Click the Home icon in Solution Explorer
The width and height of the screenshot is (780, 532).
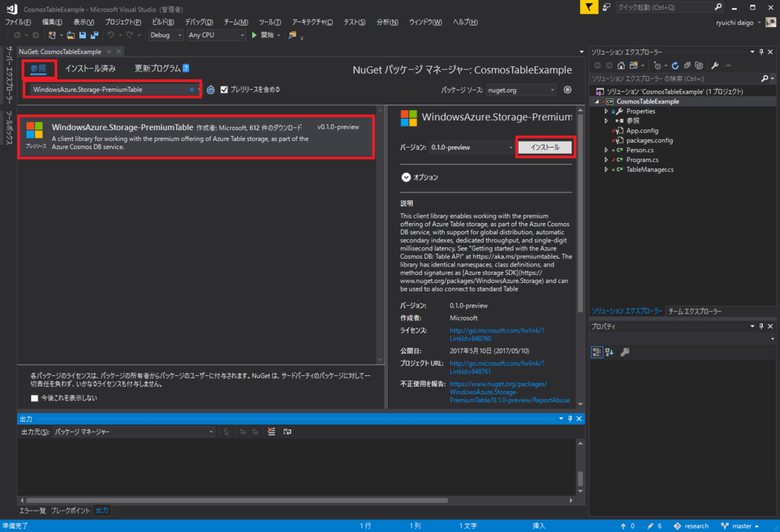click(621, 65)
